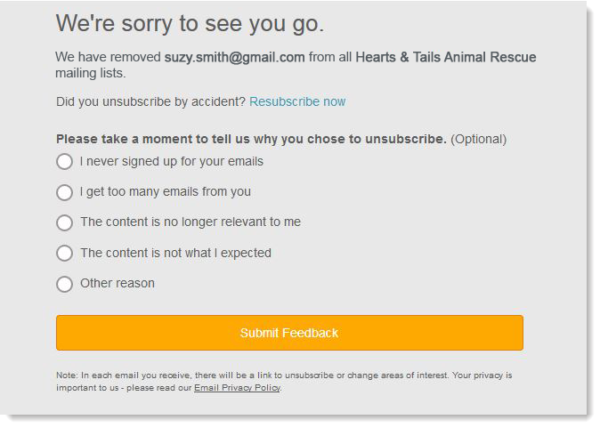
Task: Select the "I never signed up" radio button
Action: coord(65,161)
